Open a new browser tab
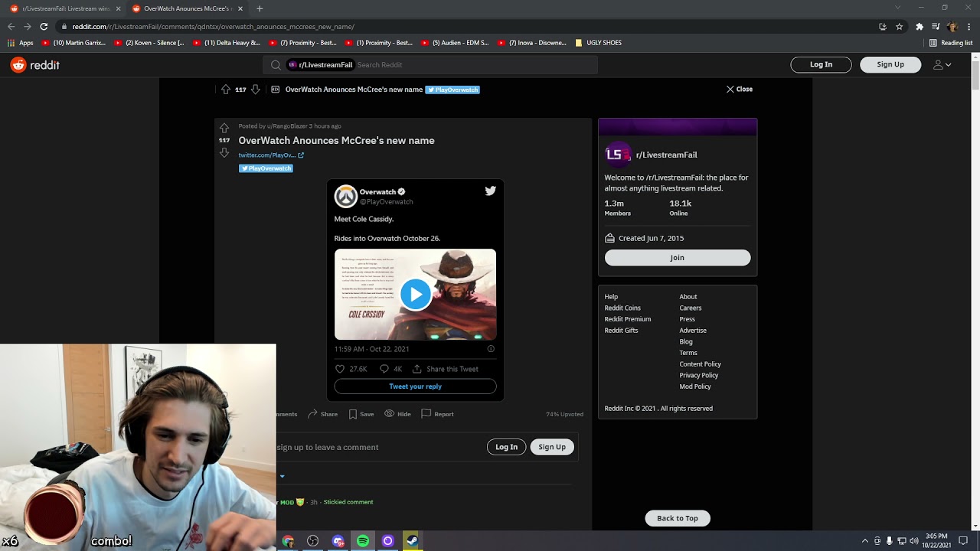Image resolution: width=980 pixels, height=551 pixels. click(260, 8)
